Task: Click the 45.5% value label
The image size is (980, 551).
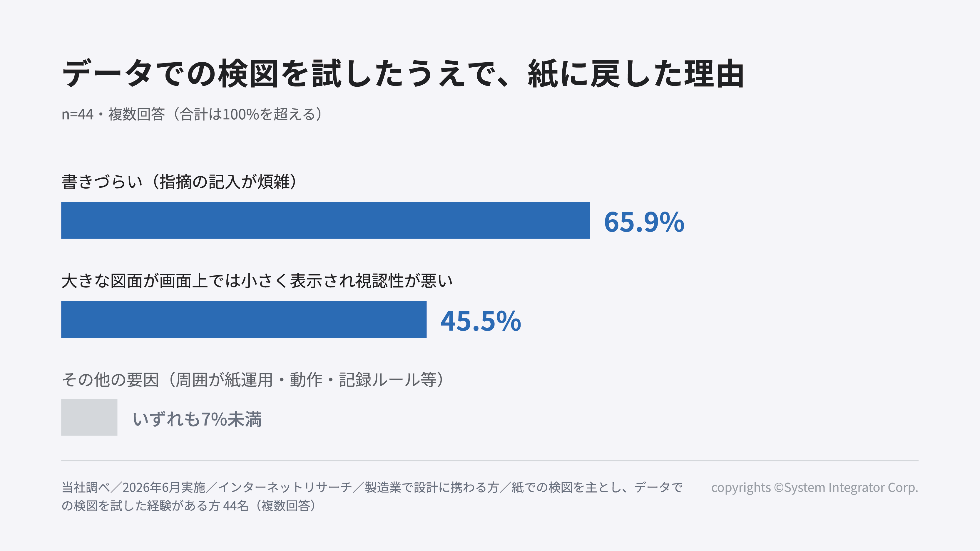Action: 481,321
